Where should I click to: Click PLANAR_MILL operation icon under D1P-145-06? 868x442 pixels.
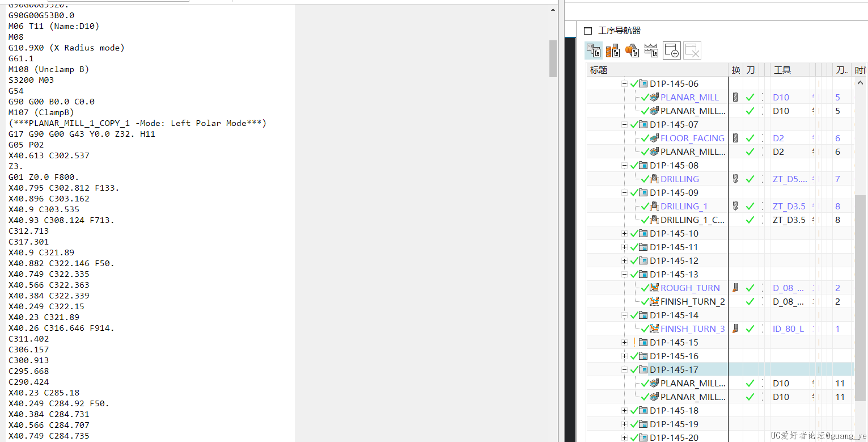click(x=654, y=97)
